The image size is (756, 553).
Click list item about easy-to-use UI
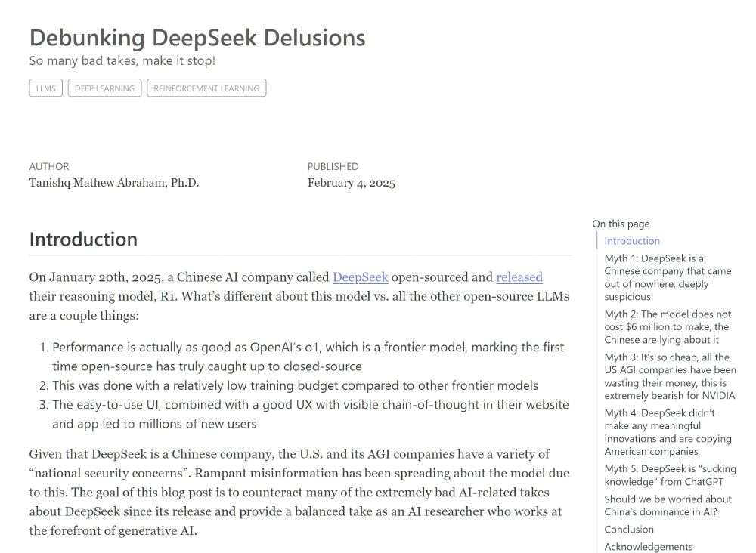311,414
